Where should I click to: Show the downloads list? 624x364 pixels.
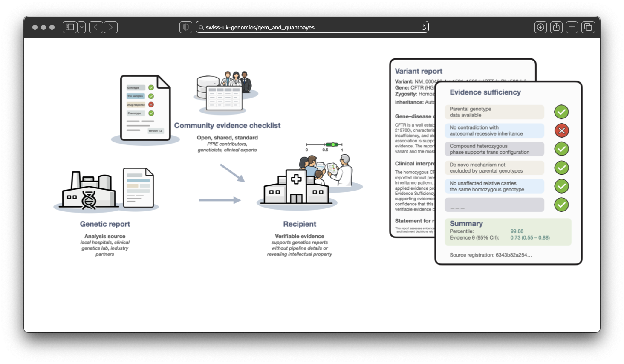click(x=540, y=27)
